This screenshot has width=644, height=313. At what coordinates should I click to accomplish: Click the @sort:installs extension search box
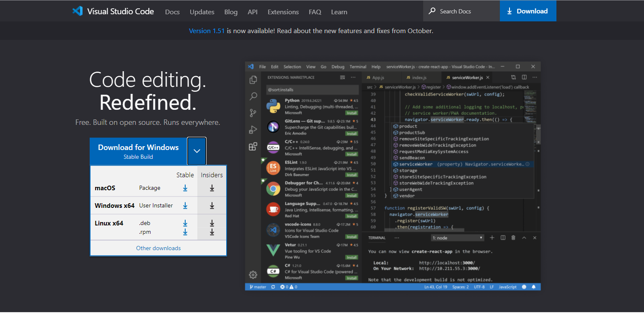(x=312, y=89)
